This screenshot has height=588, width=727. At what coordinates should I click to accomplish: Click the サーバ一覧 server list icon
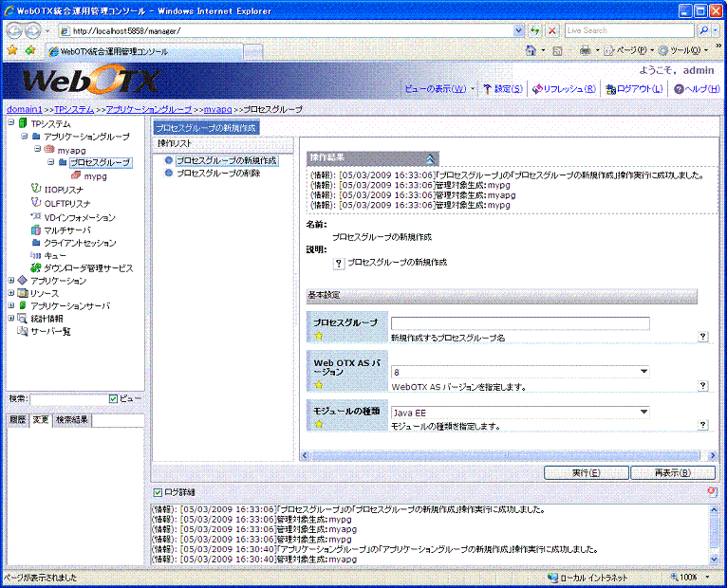click(23, 331)
